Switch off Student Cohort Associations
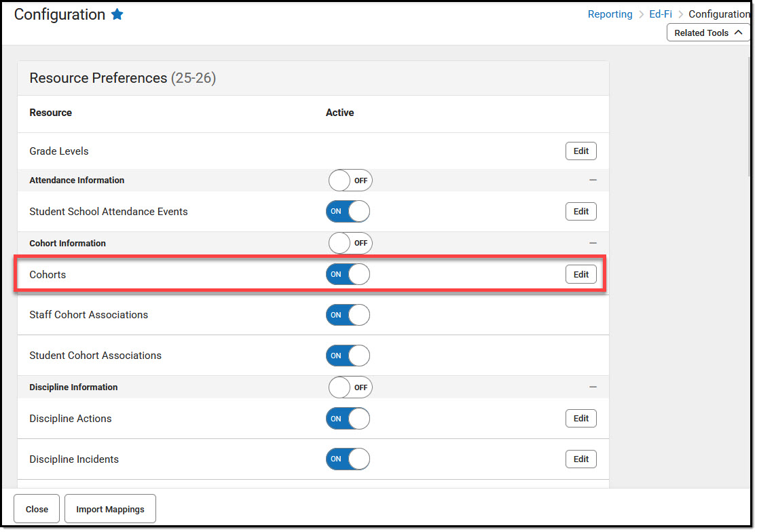757x532 pixels. click(x=348, y=356)
